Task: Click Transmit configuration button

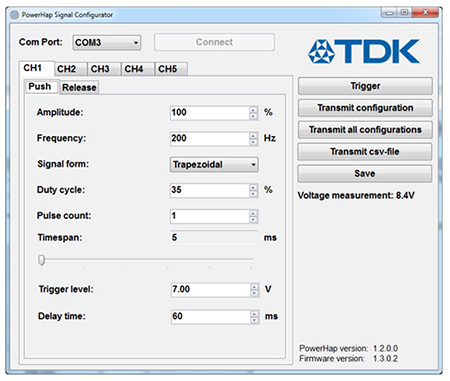Action: (x=365, y=108)
